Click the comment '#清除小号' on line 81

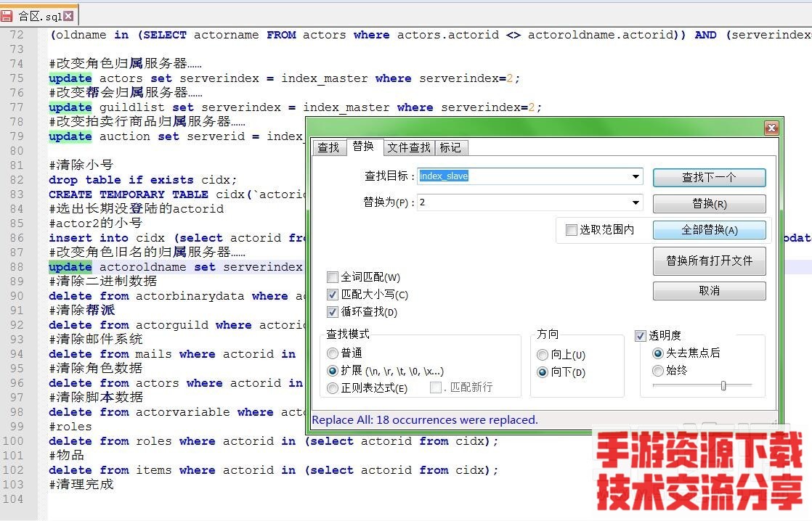[x=81, y=165]
